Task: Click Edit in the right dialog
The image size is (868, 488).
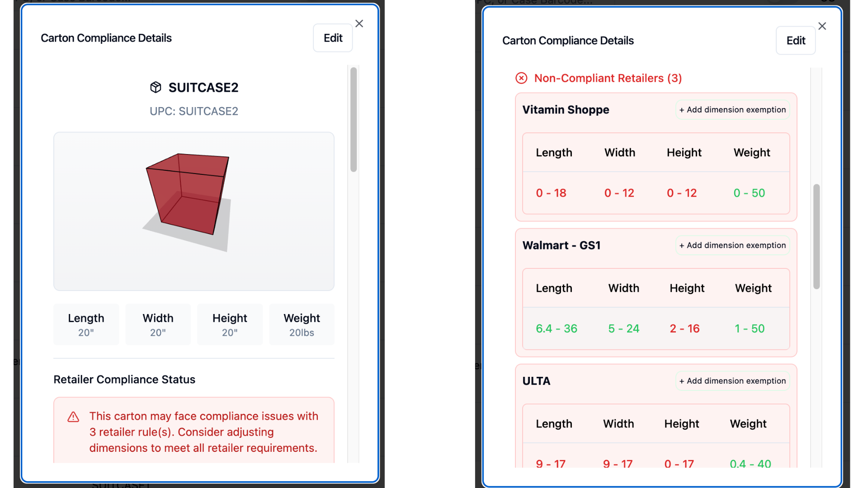Action: tap(796, 41)
